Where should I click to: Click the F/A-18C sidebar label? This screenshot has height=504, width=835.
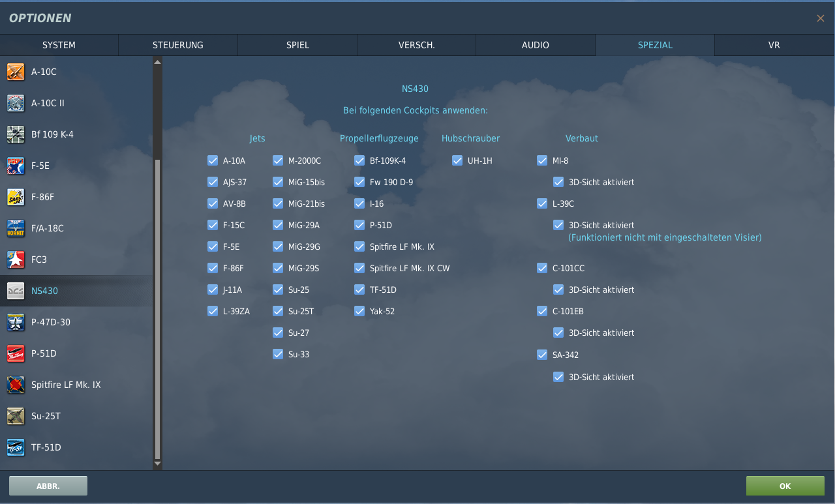click(48, 228)
